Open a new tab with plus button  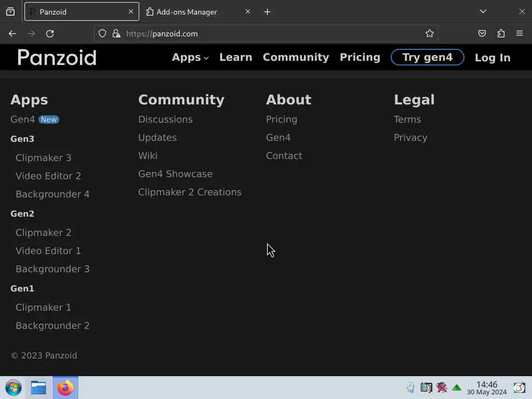pyautogui.click(x=268, y=12)
